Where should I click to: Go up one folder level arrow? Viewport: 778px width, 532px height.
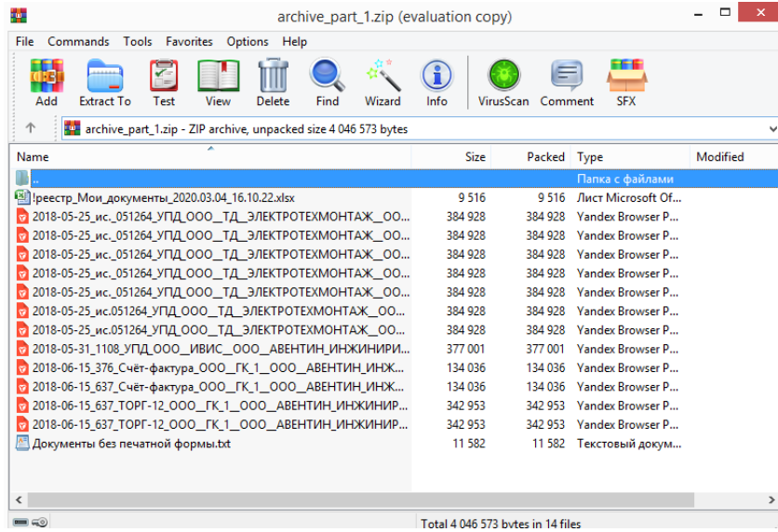coord(31,128)
